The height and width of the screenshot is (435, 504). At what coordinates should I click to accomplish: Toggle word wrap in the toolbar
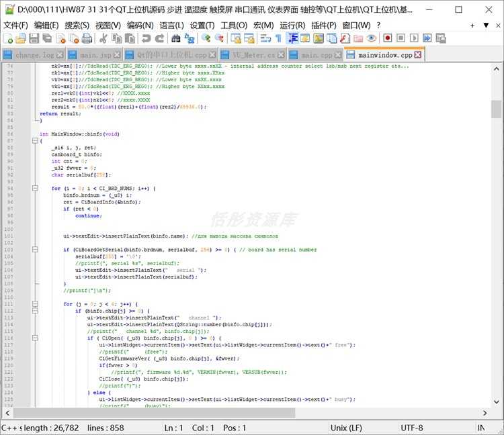(265, 38)
